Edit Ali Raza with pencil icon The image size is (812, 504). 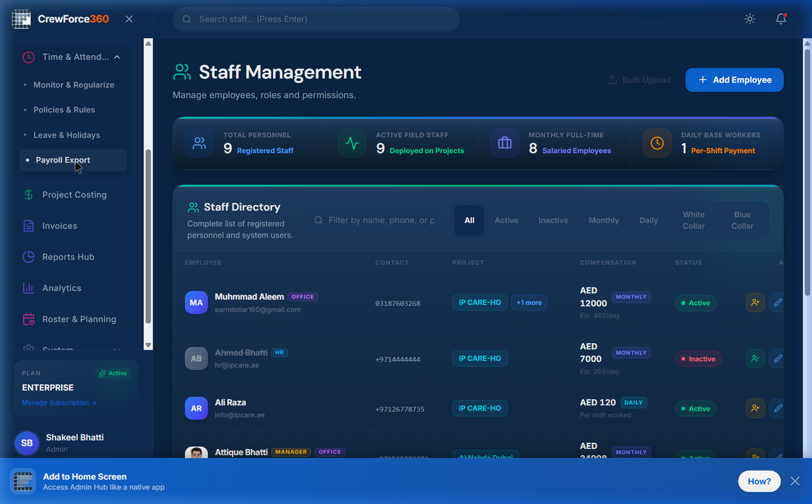pos(777,408)
